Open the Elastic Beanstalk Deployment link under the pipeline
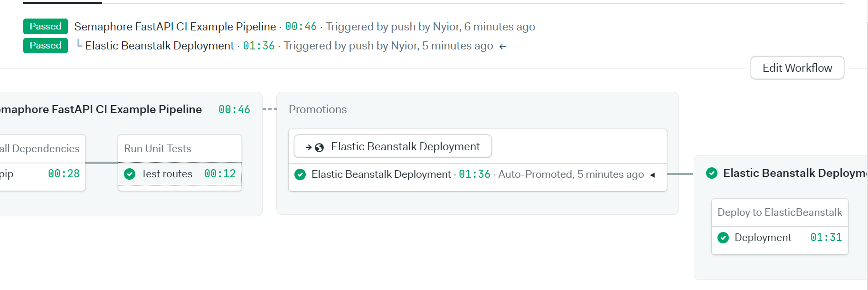The height and width of the screenshot is (290, 868). (x=160, y=46)
